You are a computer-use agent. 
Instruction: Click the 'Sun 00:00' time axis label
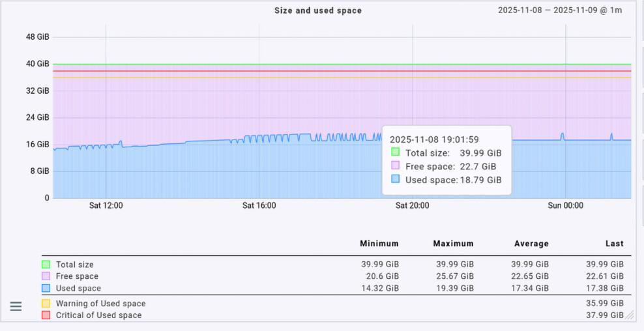point(565,205)
